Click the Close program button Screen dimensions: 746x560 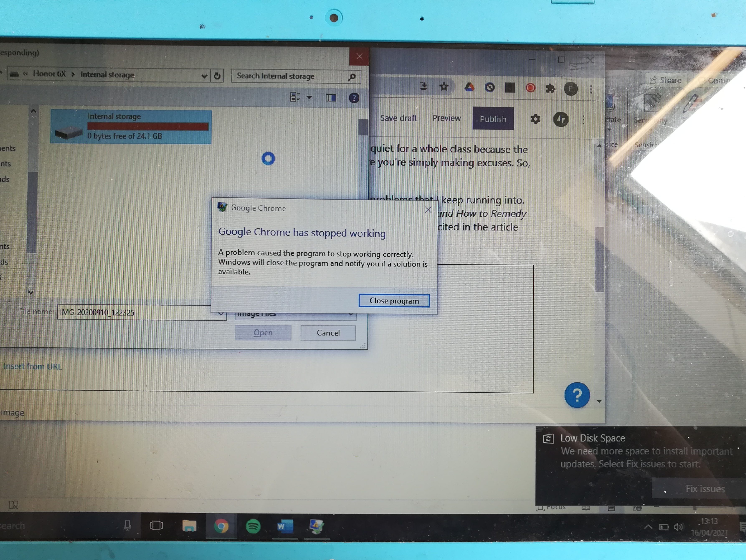click(x=394, y=301)
